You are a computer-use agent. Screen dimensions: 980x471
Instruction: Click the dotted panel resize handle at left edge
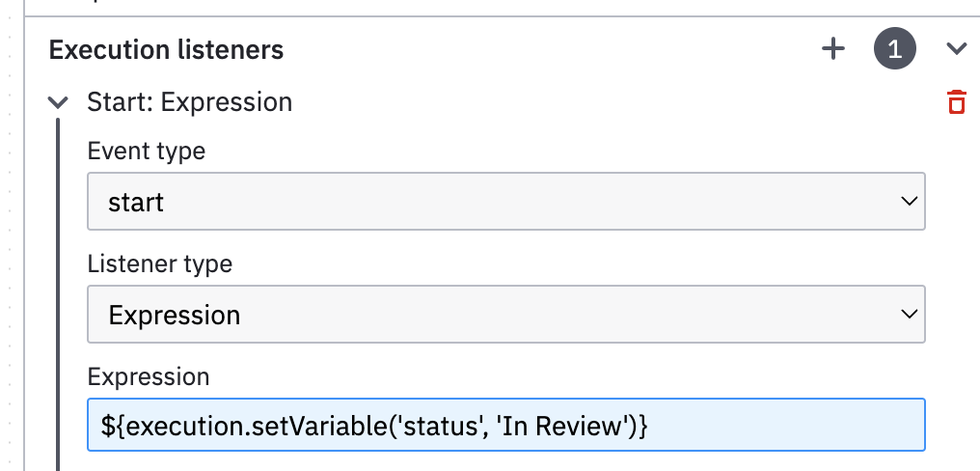(x=9, y=235)
